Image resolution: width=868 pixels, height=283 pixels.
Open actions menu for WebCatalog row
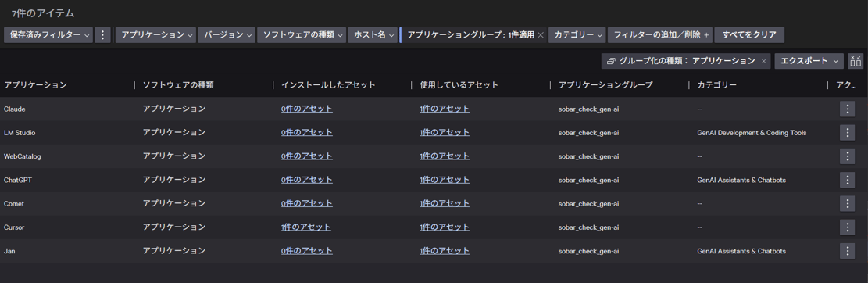pos(848,156)
